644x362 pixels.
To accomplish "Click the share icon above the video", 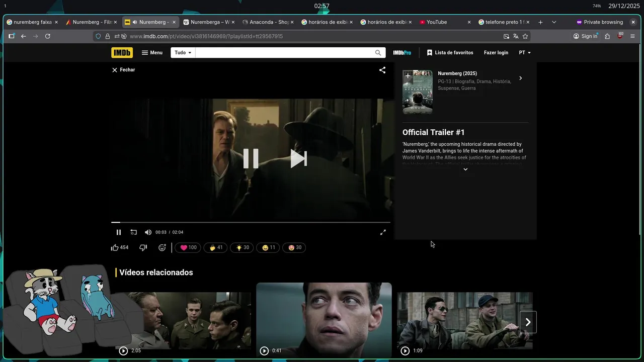I will click(x=382, y=70).
